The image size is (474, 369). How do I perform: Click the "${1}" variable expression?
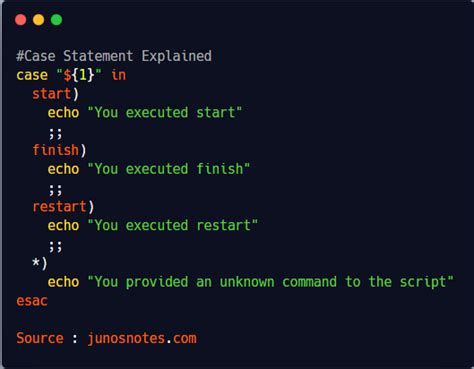tap(79, 75)
